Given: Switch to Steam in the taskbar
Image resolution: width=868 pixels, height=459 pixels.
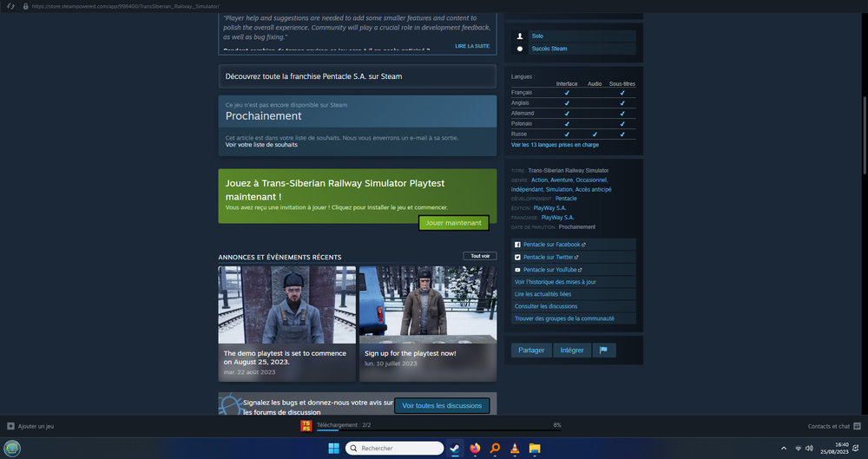Looking at the screenshot, I should [x=455, y=448].
